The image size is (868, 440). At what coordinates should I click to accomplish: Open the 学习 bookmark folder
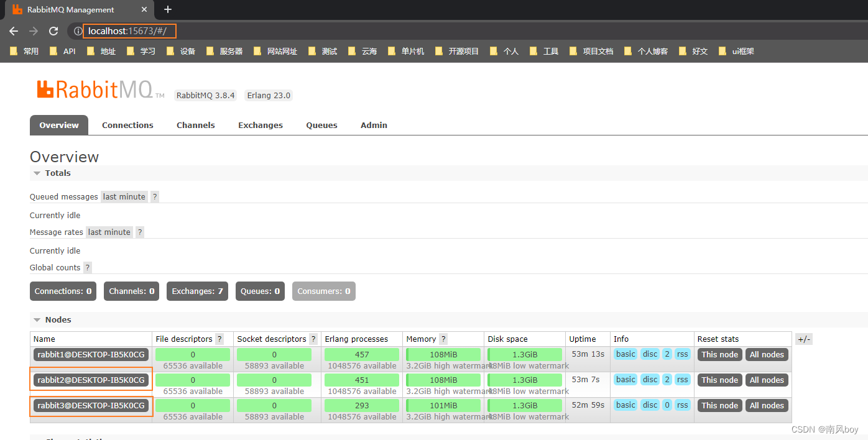[x=141, y=51]
